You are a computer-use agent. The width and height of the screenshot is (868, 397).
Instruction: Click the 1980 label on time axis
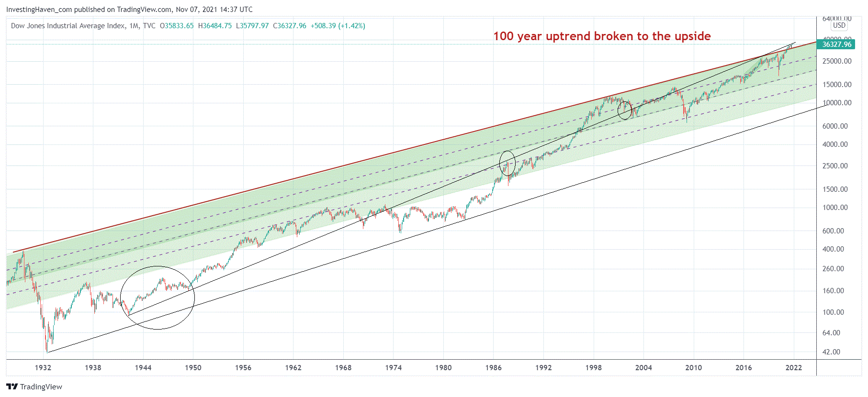click(x=443, y=367)
